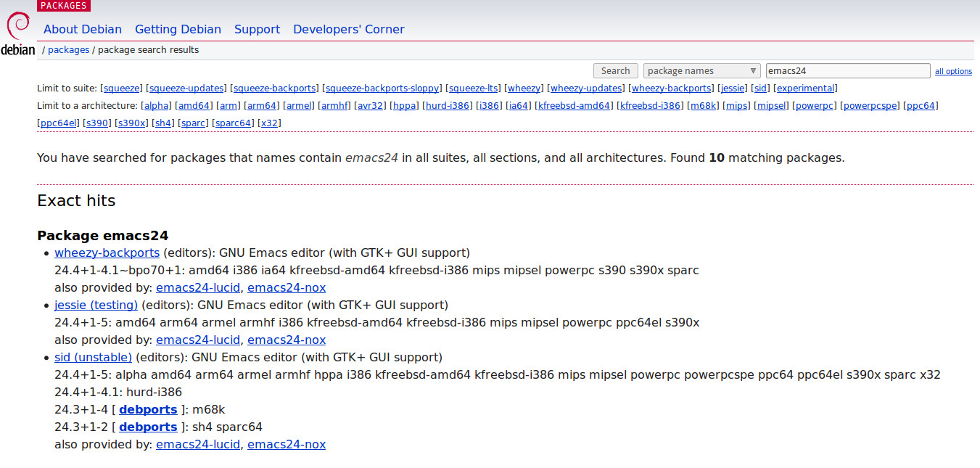Open the all options link
Viewport: 980px width, 468px height.
[953, 71]
